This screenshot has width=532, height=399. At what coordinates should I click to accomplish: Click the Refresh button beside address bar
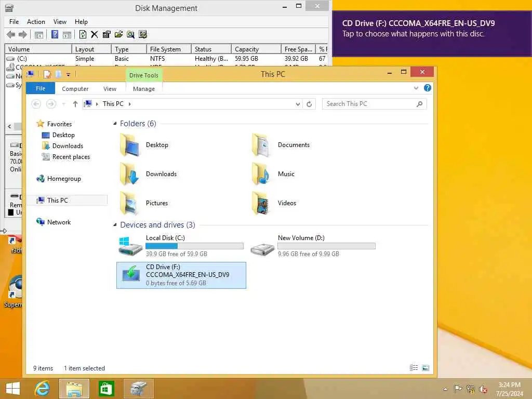pos(309,104)
